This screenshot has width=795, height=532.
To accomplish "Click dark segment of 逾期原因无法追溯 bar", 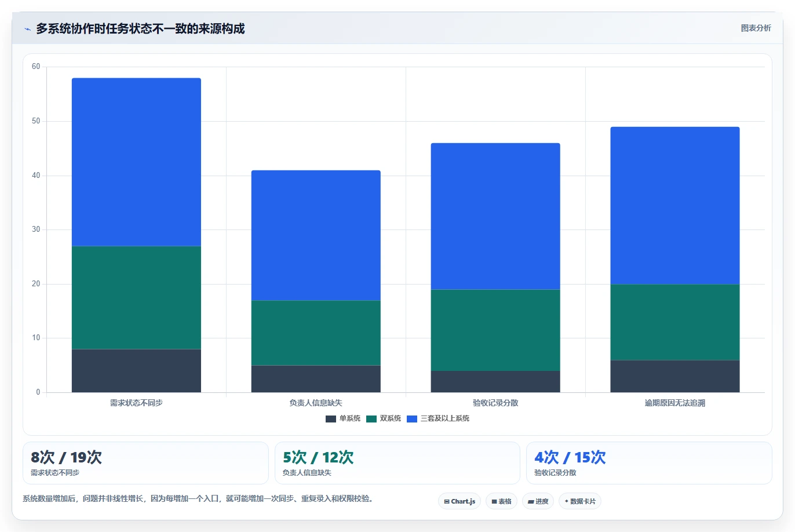I will click(675, 376).
